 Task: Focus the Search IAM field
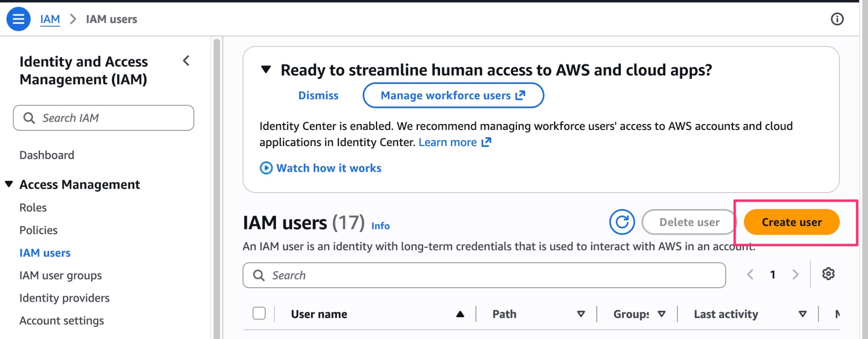pos(103,118)
